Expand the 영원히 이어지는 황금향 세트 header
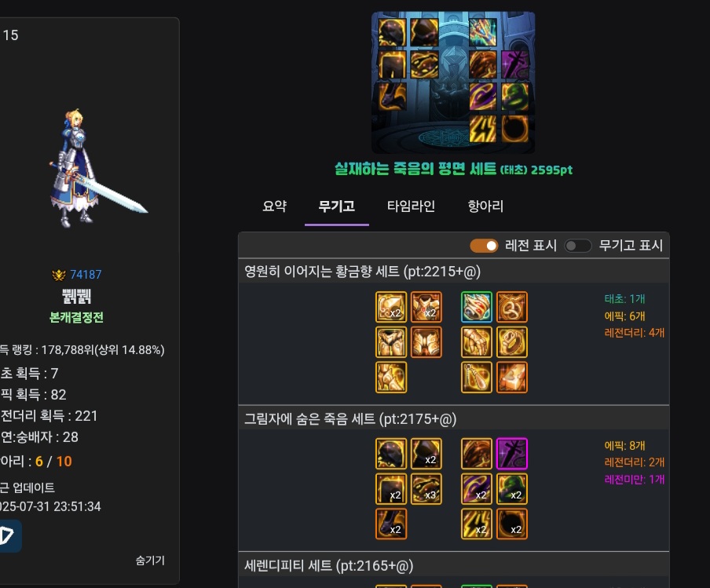 tap(454, 272)
